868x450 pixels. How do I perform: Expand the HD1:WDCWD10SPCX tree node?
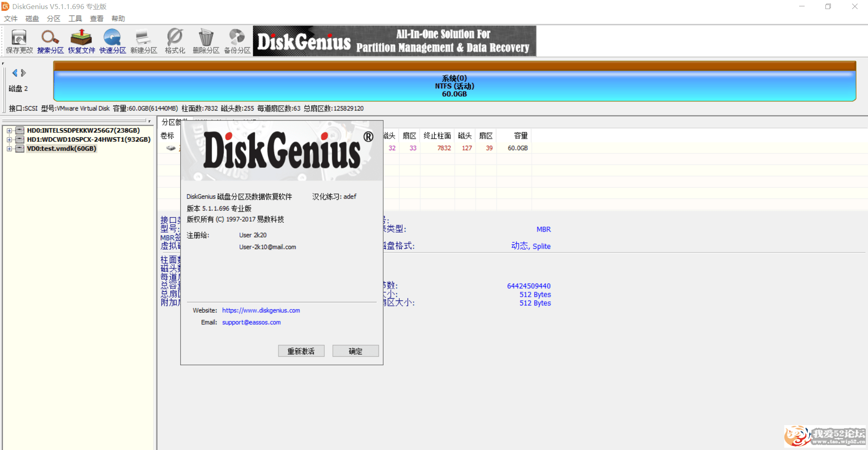coord(9,140)
